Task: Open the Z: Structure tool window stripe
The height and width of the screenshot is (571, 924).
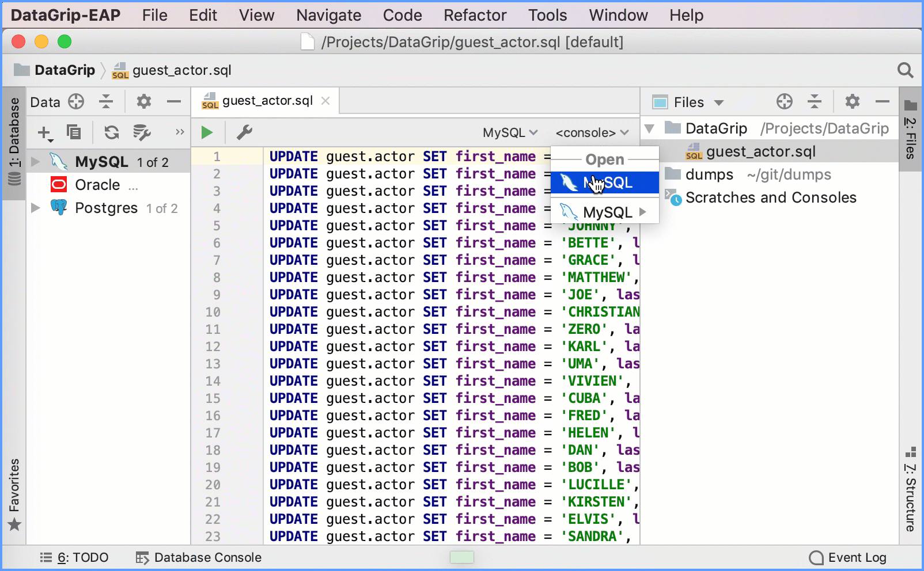Action: [x=910, y=489]
